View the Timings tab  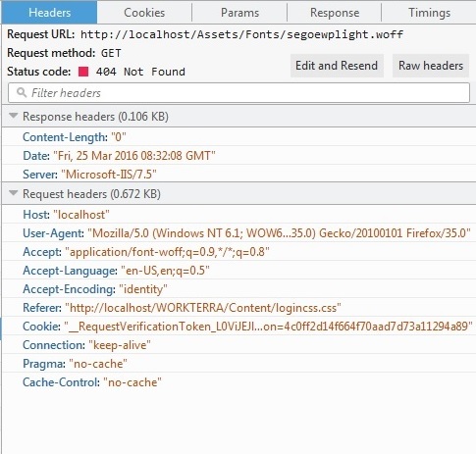(429, 13)
